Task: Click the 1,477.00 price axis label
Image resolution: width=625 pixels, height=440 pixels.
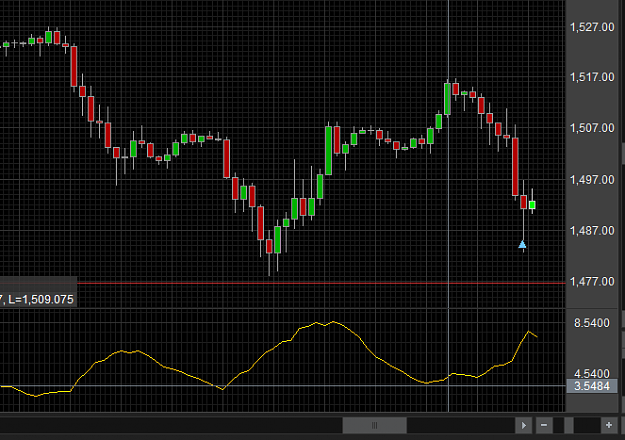Action: pos(592,281)
